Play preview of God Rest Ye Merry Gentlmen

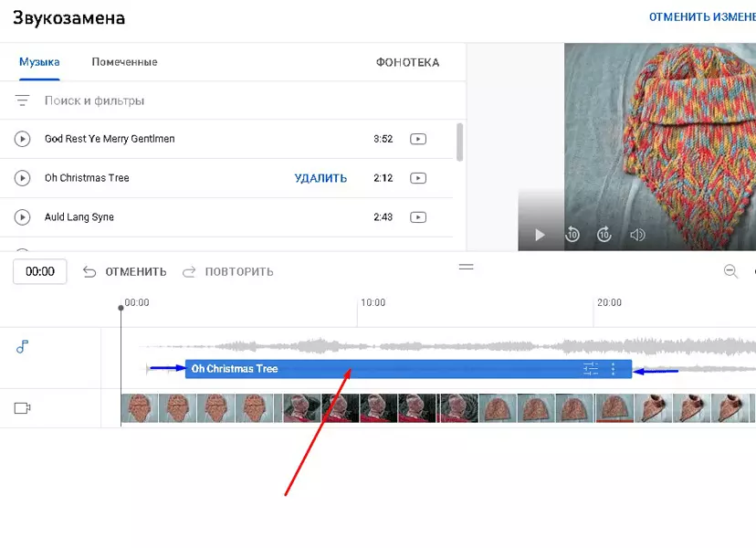(22, 139)
